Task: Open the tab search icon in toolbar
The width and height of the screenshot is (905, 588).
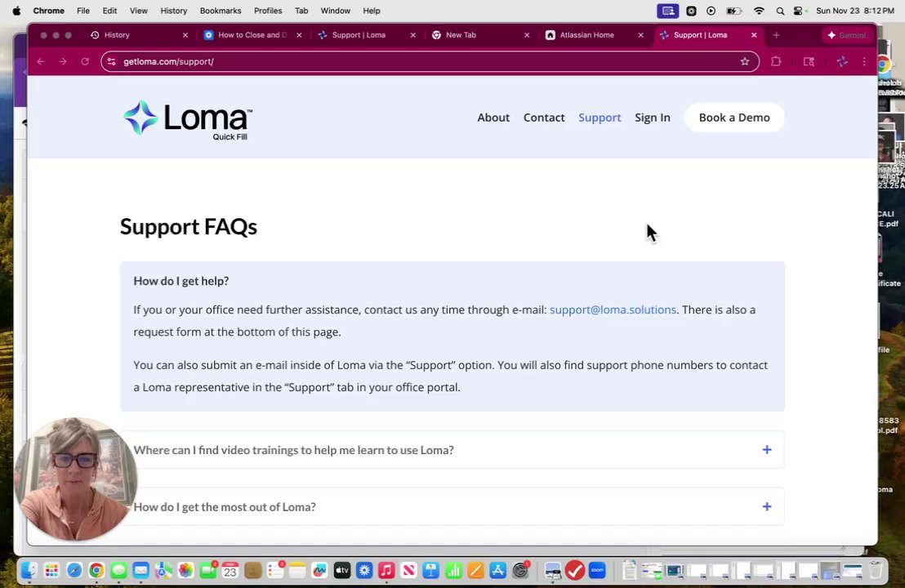Action: coord(809,61)
